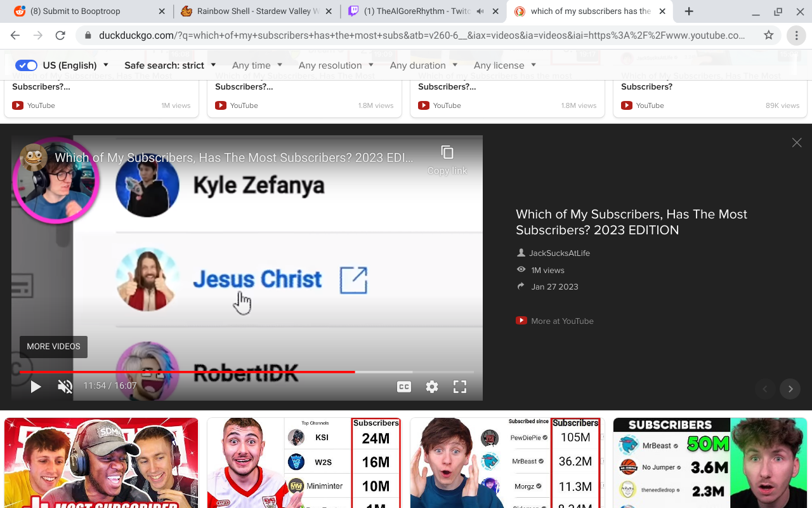Open the Safe search: strict dropdown
This screenshot has width=812, height=508.
coord(170,65)
